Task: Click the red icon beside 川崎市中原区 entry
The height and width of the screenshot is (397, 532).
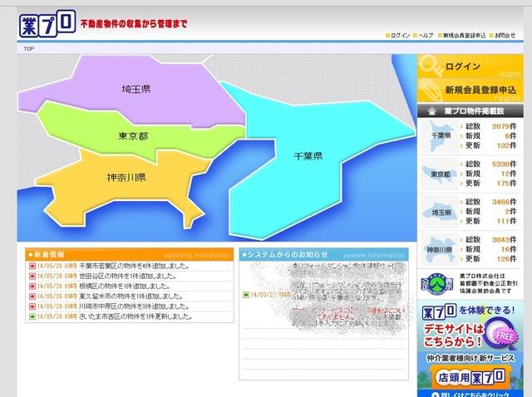Action: tap(32, 306)
